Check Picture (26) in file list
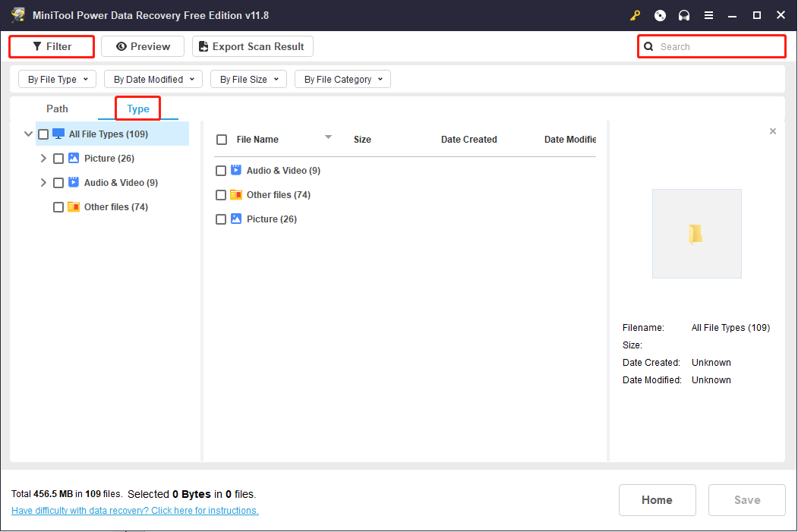798x532 pixels. (221, 219)
